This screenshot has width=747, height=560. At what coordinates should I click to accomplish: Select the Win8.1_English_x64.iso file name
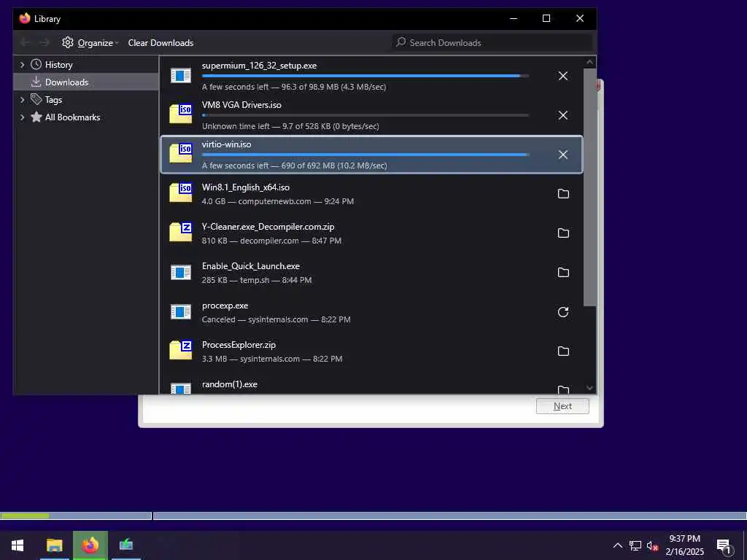[x=245, y=187]
